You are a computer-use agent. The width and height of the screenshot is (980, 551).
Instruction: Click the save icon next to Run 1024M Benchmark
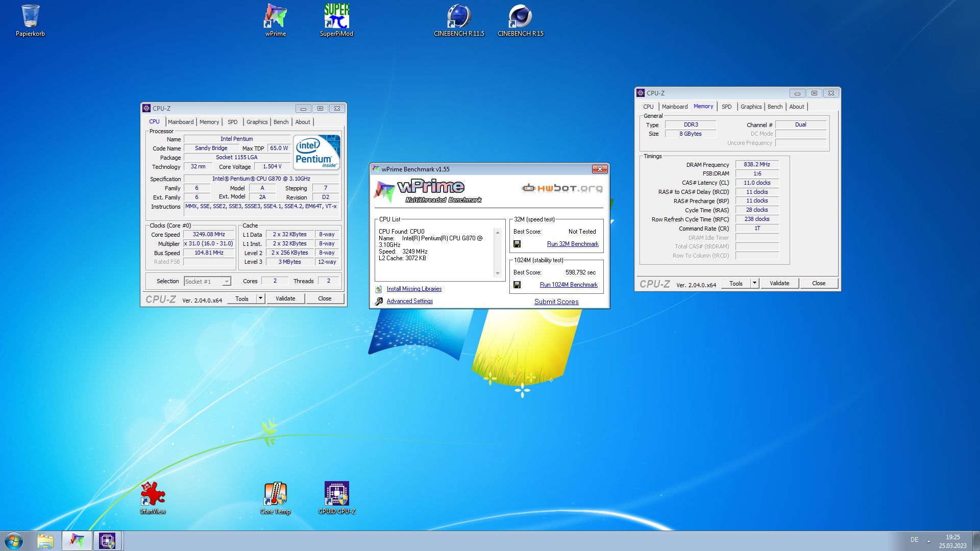(517, 285)
